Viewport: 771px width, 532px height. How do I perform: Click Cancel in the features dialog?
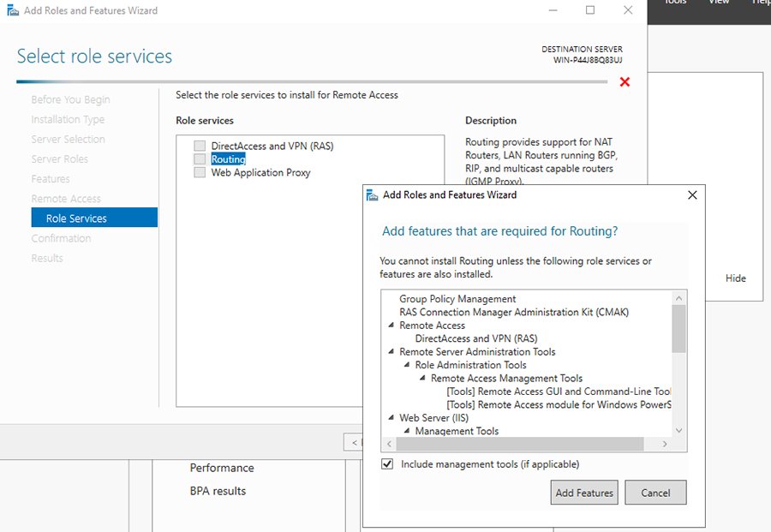655,493
